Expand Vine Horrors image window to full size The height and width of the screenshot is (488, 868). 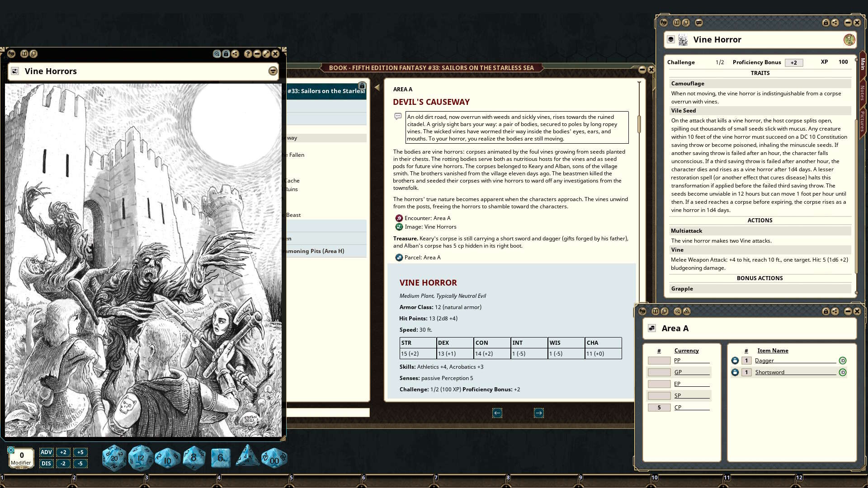pos(266,54)
